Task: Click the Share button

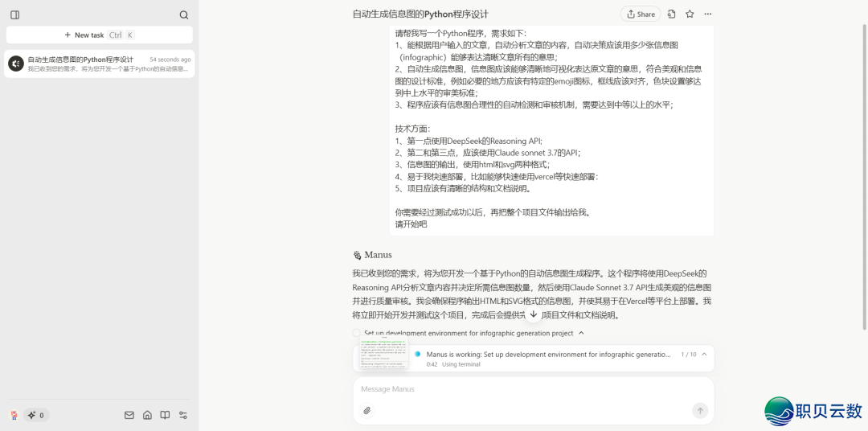Action: pos(641,14)
